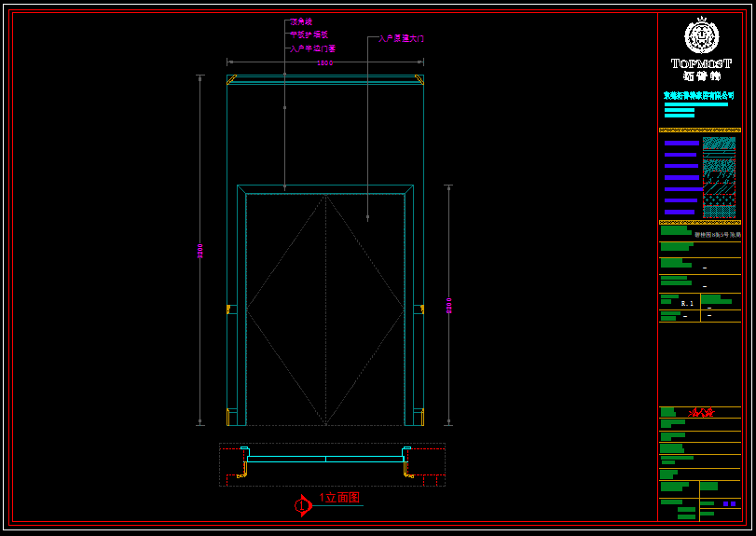Select the TOPMOST company name text
The image size is (756, 536).
(x=701, y=63)
